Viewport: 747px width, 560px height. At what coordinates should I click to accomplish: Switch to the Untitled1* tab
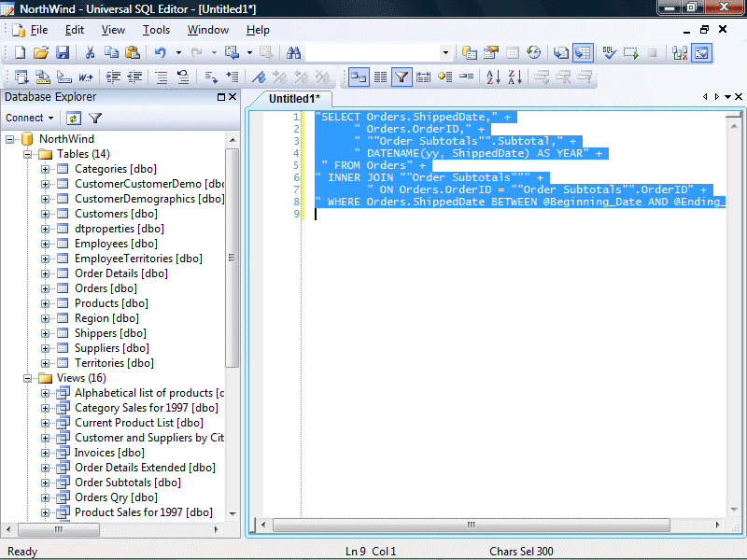click(x=294, y=99)
